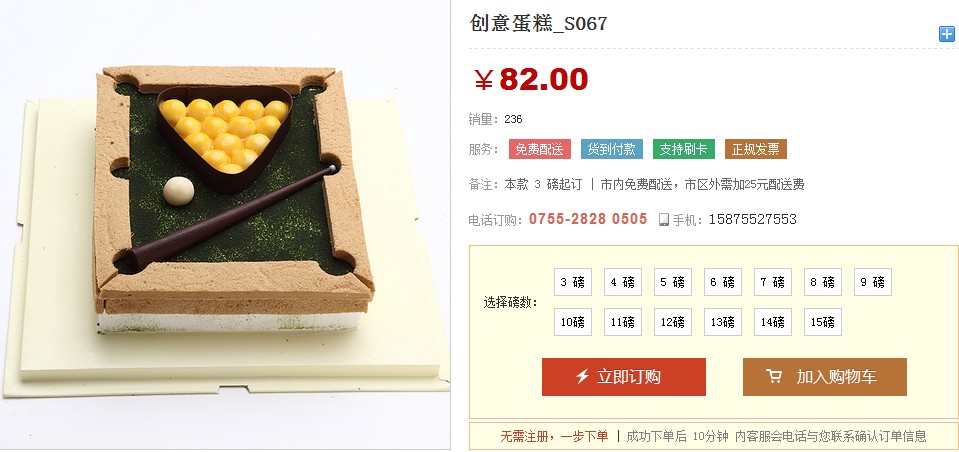Screen dimensions: 959x452
Task: Click the 加入购物车 button
Action: 824,377
